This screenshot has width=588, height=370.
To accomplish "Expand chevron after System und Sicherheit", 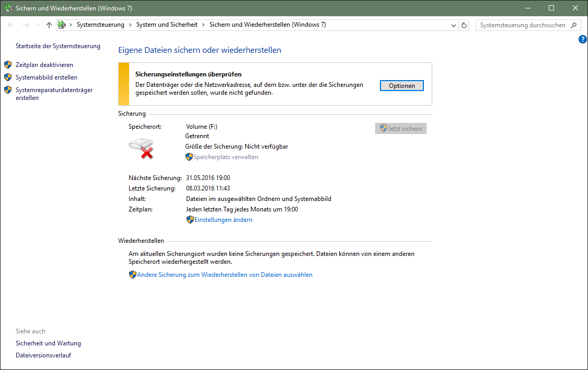I will [204, 25].
